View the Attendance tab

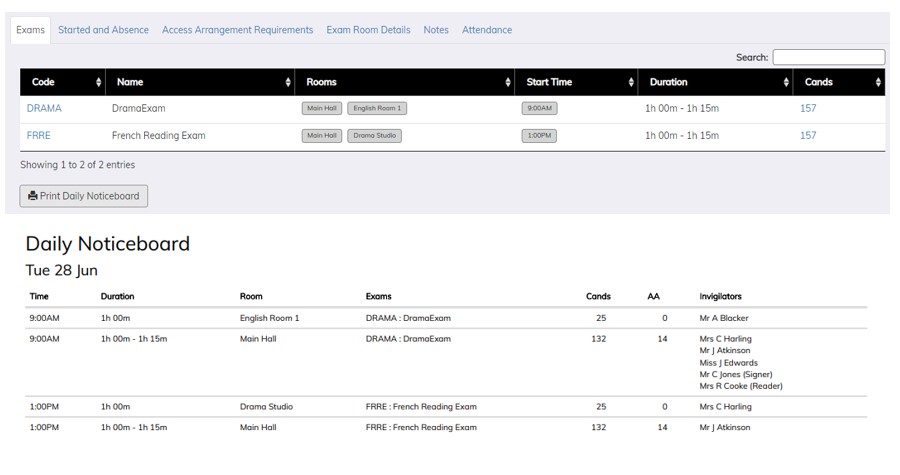point(487,30)
